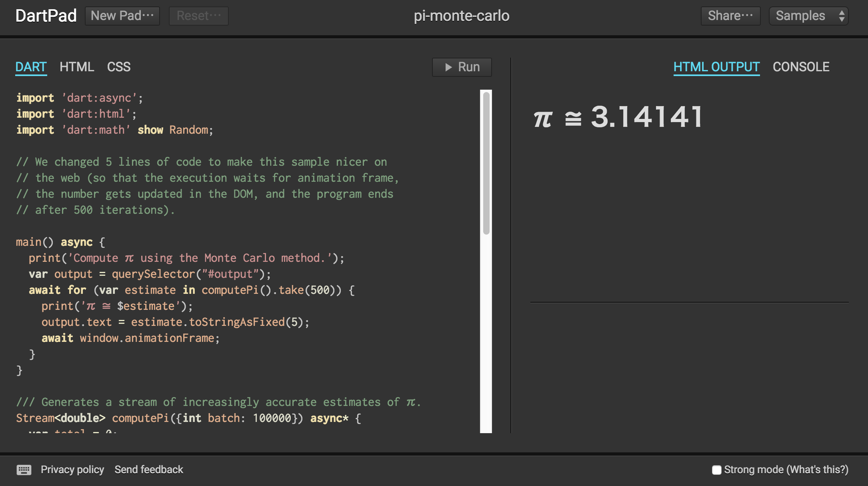Select the CSS tab
Screen dimensions: 868x486
coord(119,67)
